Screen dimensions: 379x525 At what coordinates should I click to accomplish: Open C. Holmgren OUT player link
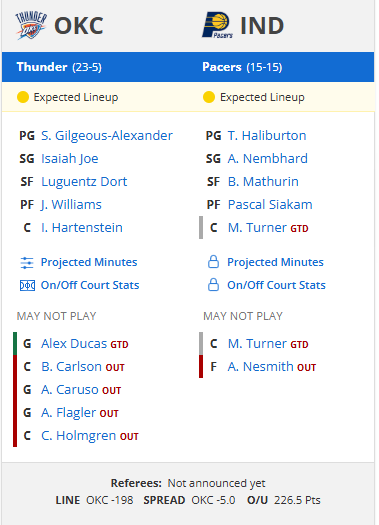click(x=89, y=436)
